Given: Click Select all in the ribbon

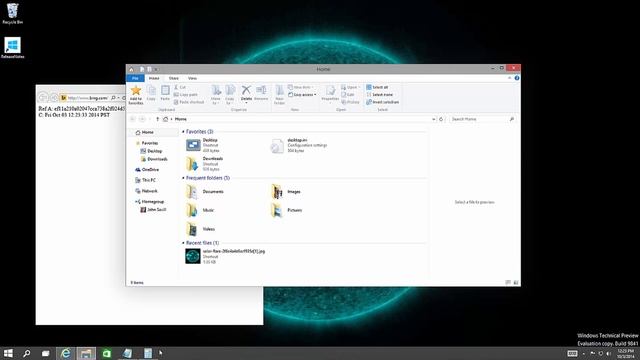Looking at the screenshot, I should coord(377,87).
